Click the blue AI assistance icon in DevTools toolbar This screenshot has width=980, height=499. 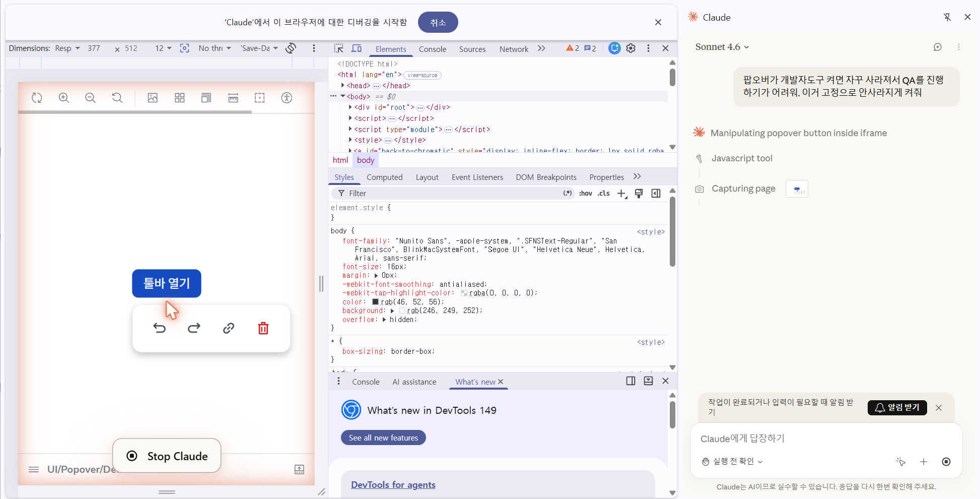[x=614, y=48]
